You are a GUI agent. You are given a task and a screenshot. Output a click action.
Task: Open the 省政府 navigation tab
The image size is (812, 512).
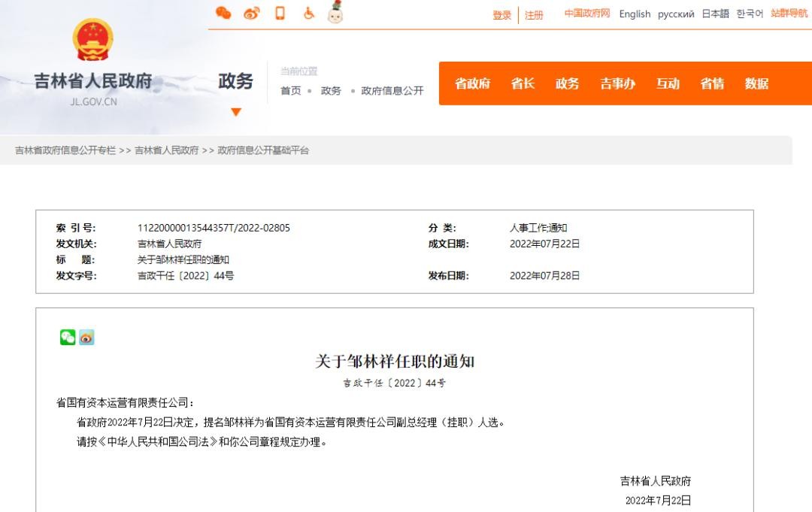tap(472, 83)
